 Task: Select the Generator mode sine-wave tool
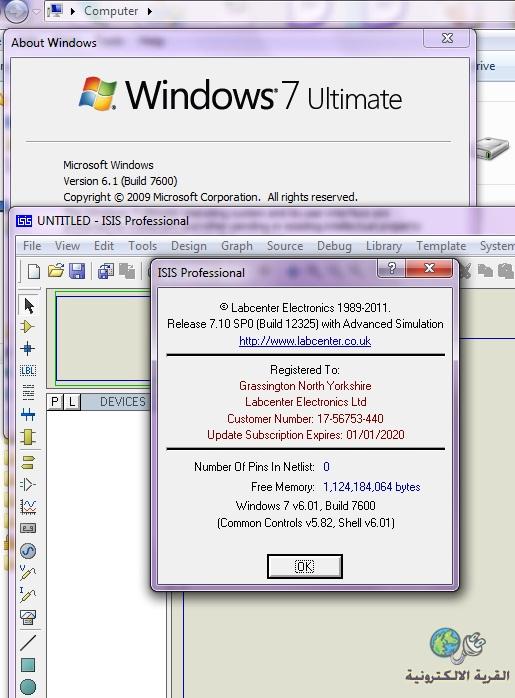click(x=28, y=551)
